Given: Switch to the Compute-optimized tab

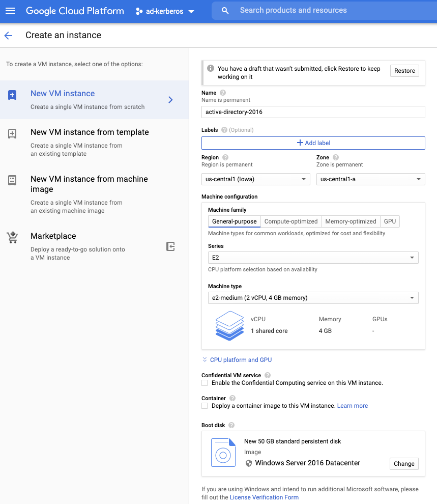Looking at the screenshot, I should (291, 221).
